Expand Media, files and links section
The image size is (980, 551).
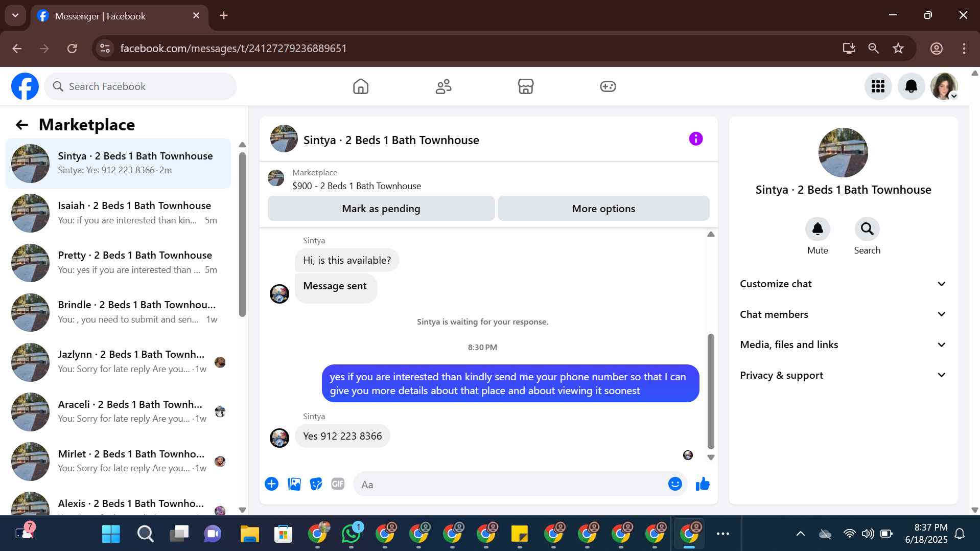tap(843, 345)
